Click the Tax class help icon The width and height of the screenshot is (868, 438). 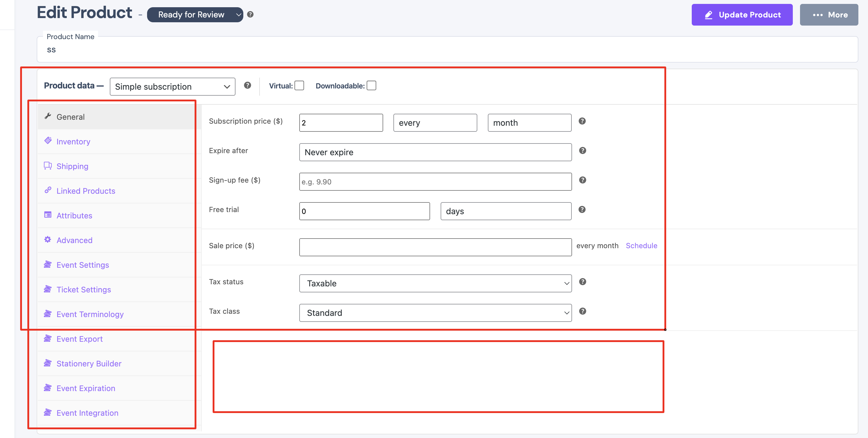[x=582, y=311]
